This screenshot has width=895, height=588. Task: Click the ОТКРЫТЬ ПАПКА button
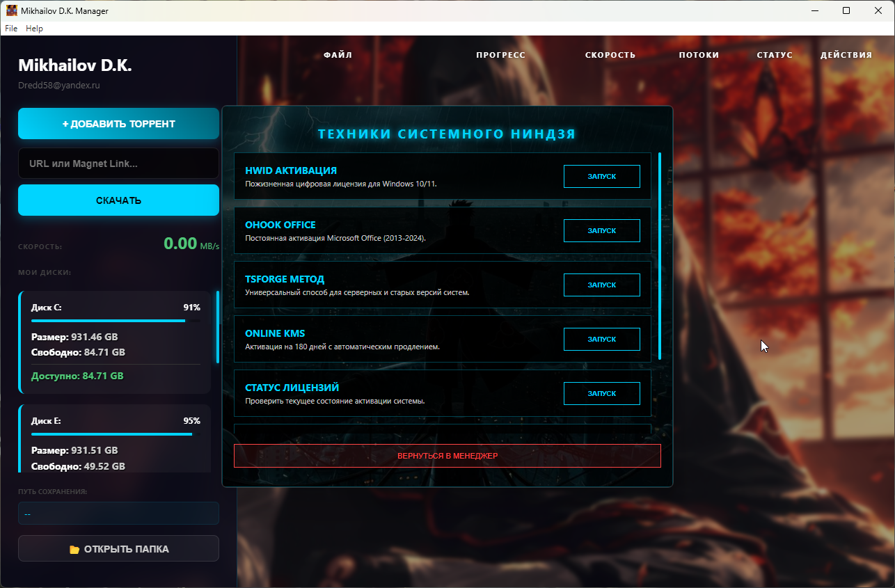coord(118,548)
